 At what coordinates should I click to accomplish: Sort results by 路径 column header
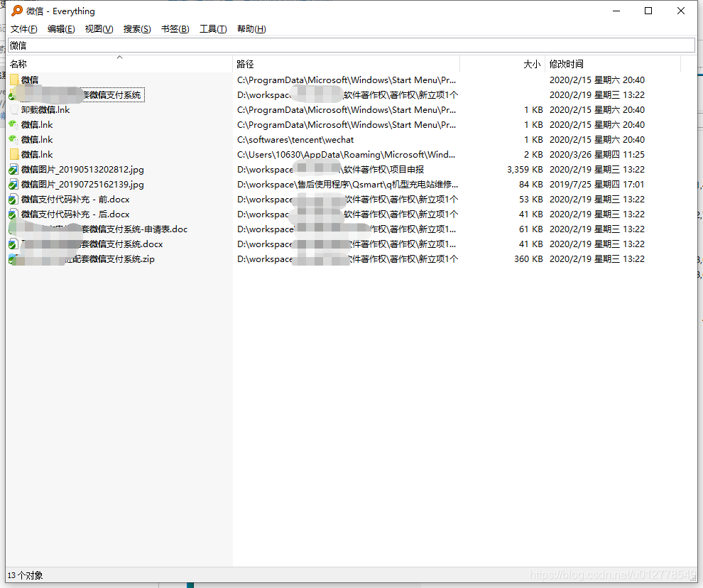[x=346, y=64]
